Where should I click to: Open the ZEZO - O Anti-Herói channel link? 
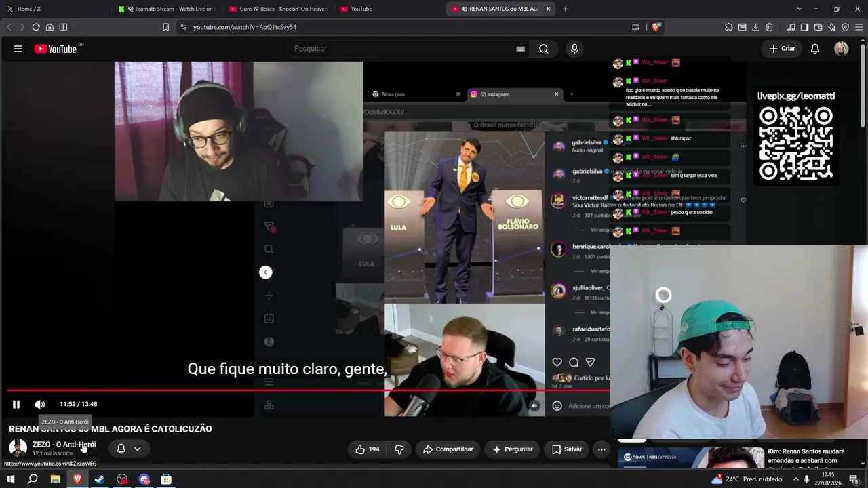pos(64,445)
